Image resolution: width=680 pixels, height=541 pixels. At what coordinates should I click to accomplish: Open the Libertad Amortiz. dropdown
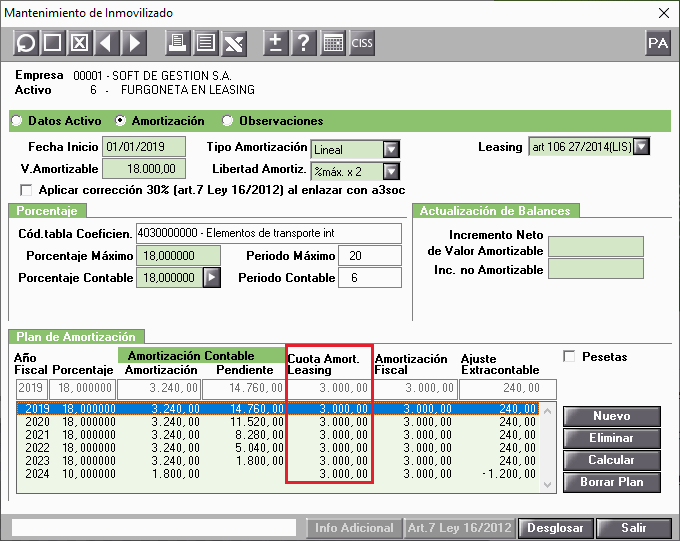pos(391,171)
